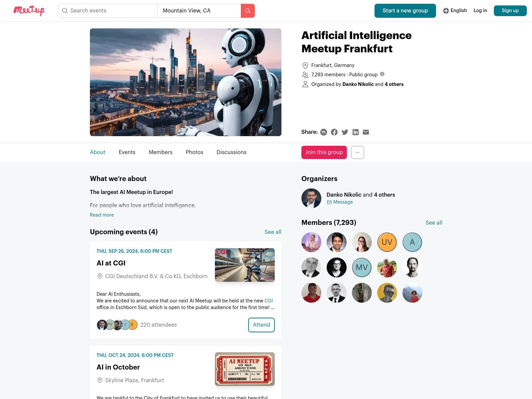The width and height of the screenshot is (532, 399).
Task: Click the search magnifier icon
Action: 248,10
